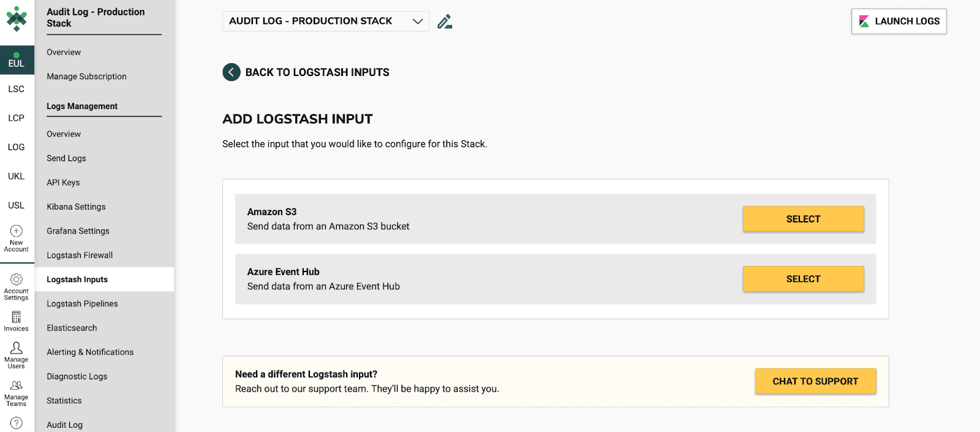980x432 pixels.
Task: Open Manage Users icon
Action: (x=17, y=348)
